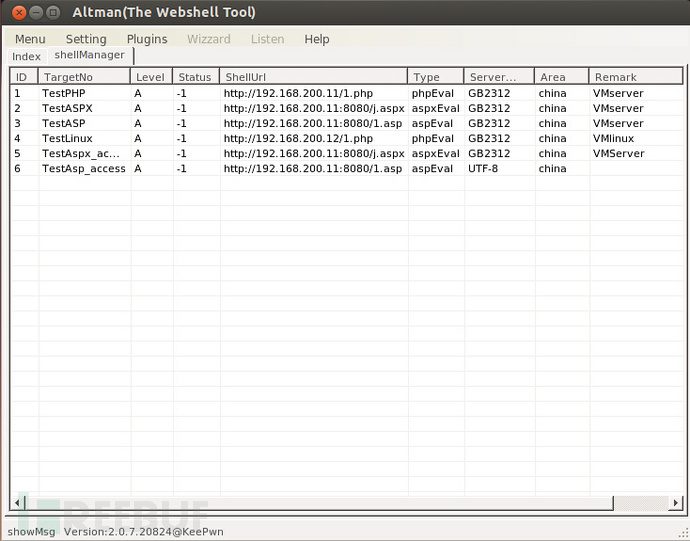Open the Setting menu
This screenshot has width=690, height=541.
pos(86,39)
